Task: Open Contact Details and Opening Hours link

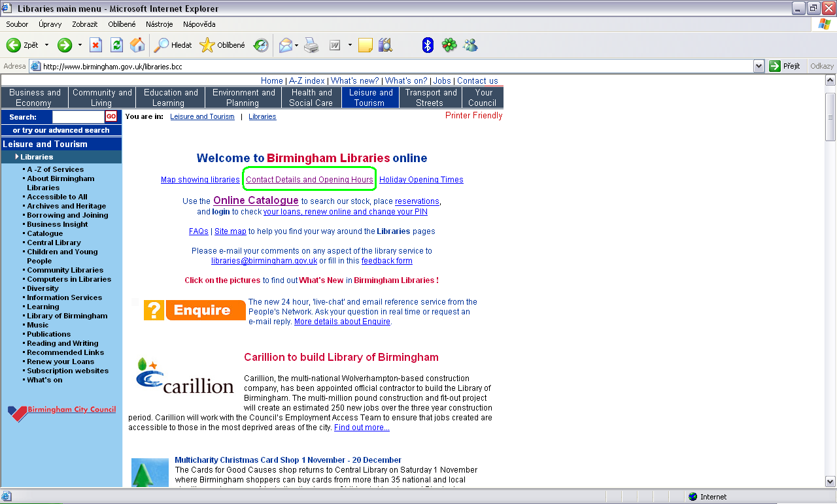Action: pos(309,180)
